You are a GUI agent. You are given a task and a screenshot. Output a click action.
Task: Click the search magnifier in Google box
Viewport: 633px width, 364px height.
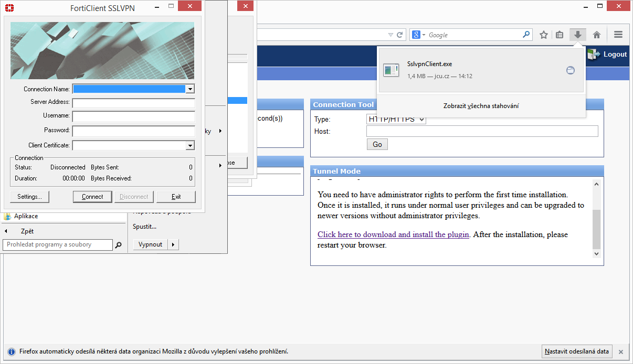(x=526, y=35)
